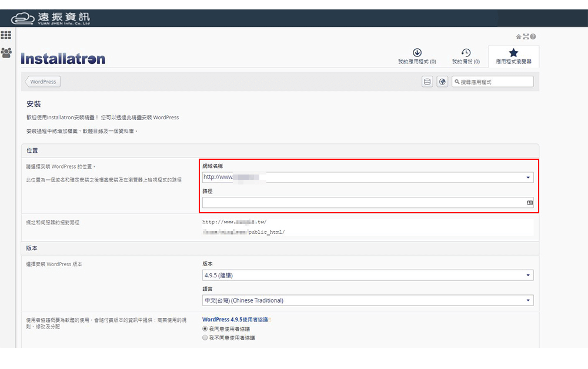Select 我同意使用者協議 radio button

pyautogui.click(x=205, y=328)
